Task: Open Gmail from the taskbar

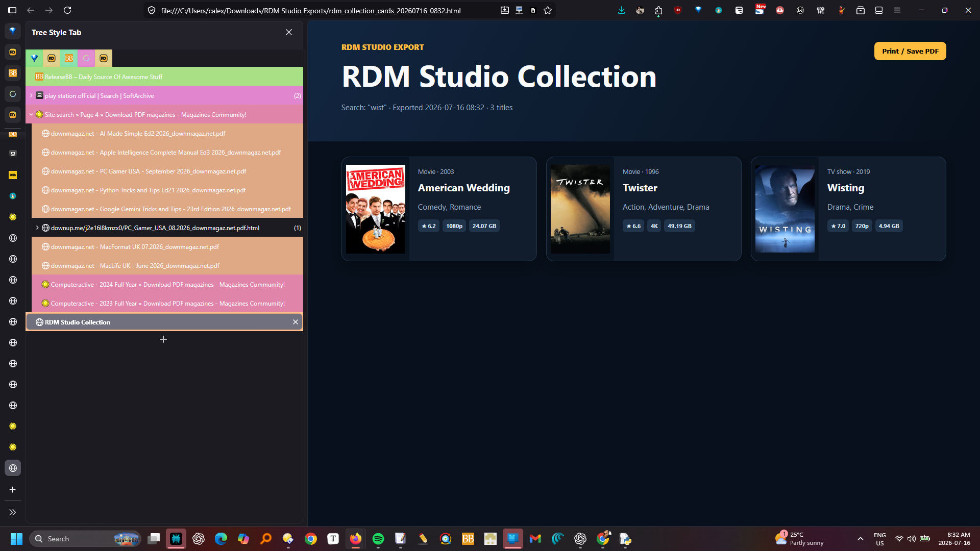Action: (x=535, y=539)
